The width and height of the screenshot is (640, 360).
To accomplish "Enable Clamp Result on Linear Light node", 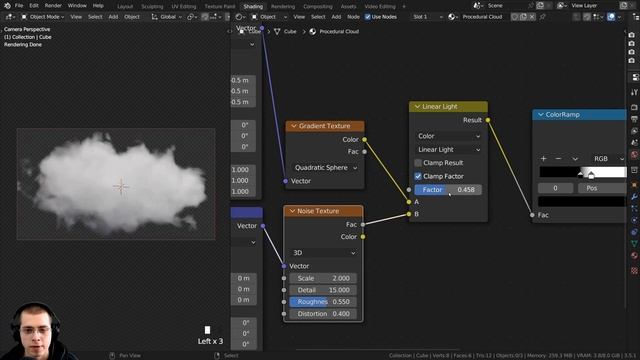I will click(x=418, y=162).
